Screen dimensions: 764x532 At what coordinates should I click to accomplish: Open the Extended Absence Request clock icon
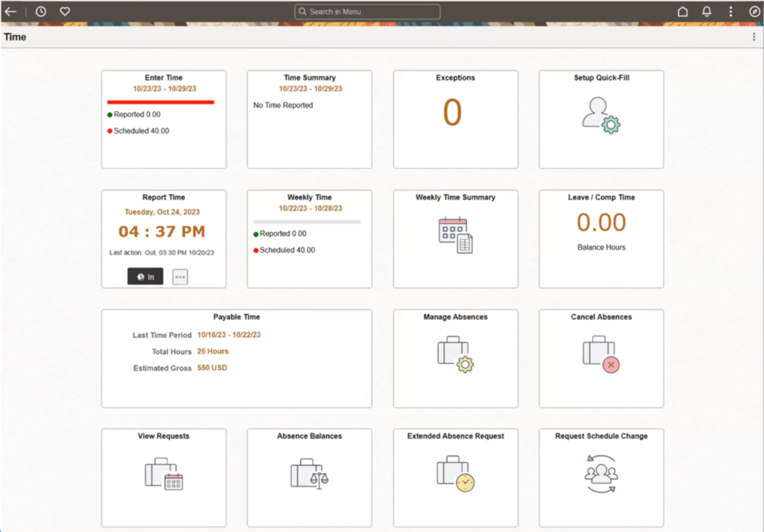pyautogui.click(x=455, y=478)
